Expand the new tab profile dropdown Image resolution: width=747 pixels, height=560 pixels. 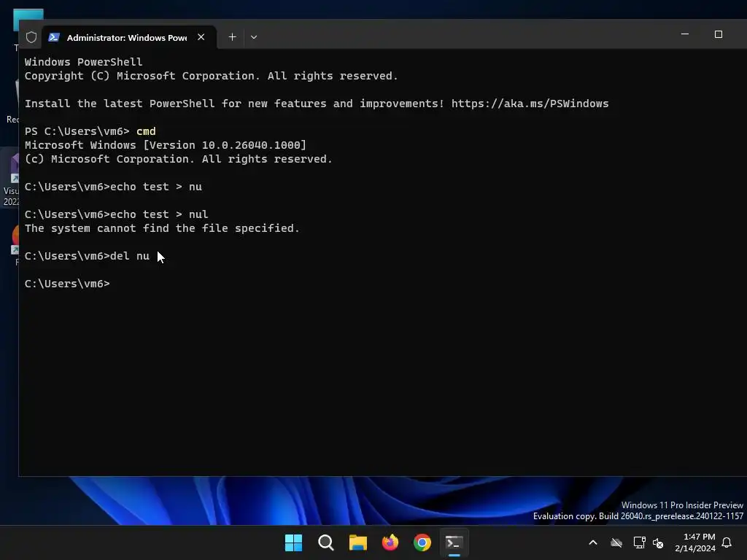tap(254, 37)
